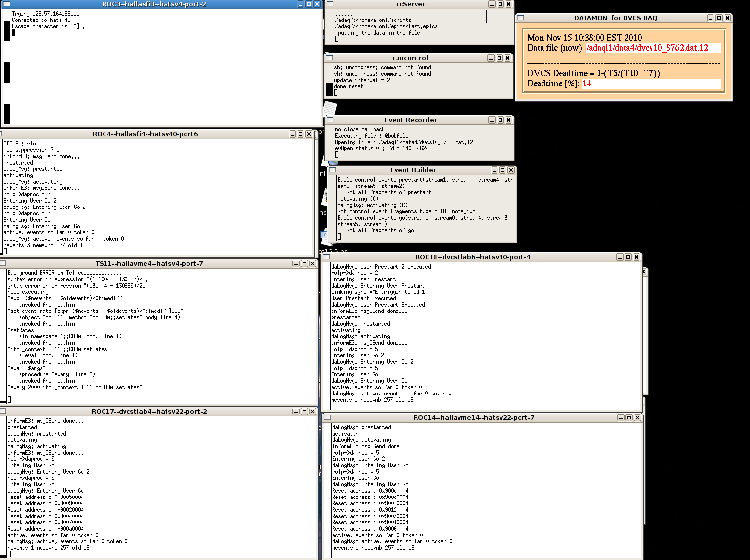Click 'User Prestart 2 executed' line in ROC18
750x560 pixels.
coord(381,267)
